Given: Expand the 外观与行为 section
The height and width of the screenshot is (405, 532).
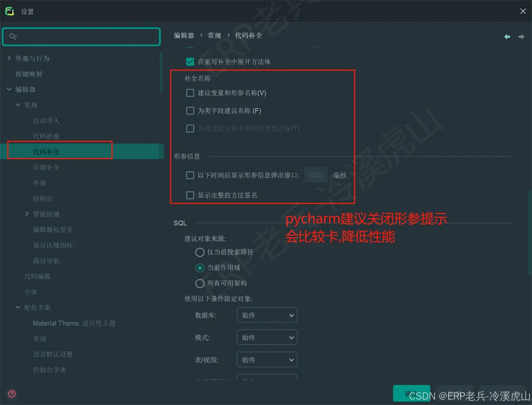Looking at the screenshot, I should click(x=8, y=58).
